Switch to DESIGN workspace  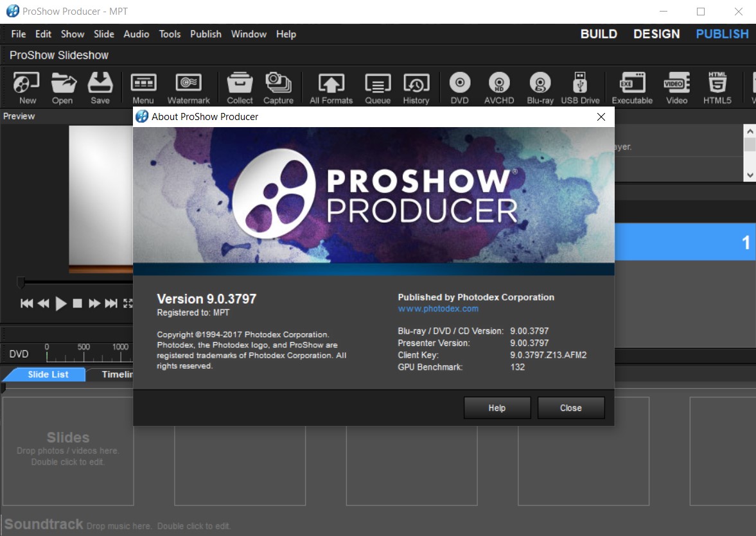656,34
